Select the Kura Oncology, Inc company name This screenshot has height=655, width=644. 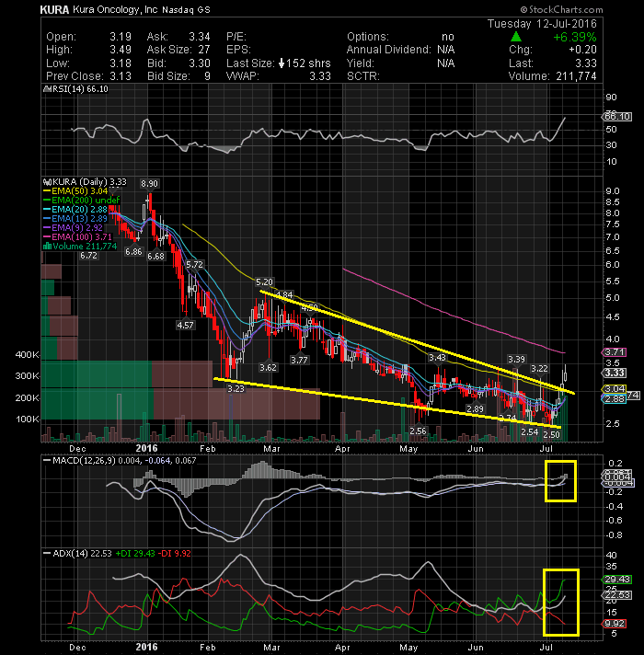click(115, 9)
